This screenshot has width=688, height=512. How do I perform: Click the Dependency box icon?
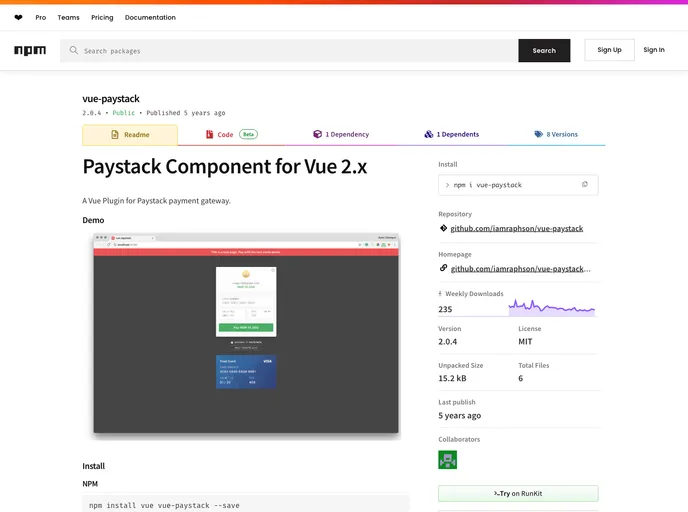317,134
